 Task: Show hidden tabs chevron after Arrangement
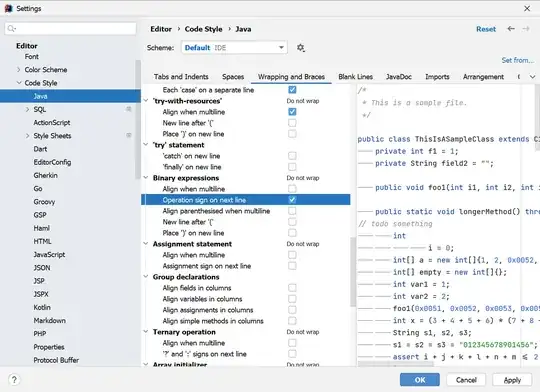pyautogui.click(x=532, y=76)
